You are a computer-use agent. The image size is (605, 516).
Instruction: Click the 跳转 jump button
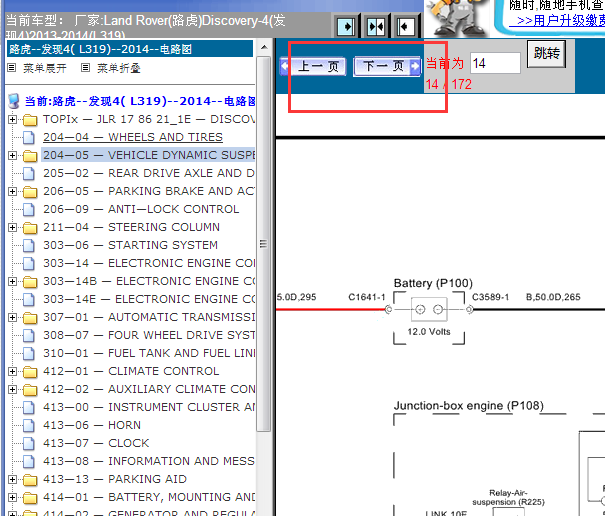pyautogui.click(x=546, y=54)
